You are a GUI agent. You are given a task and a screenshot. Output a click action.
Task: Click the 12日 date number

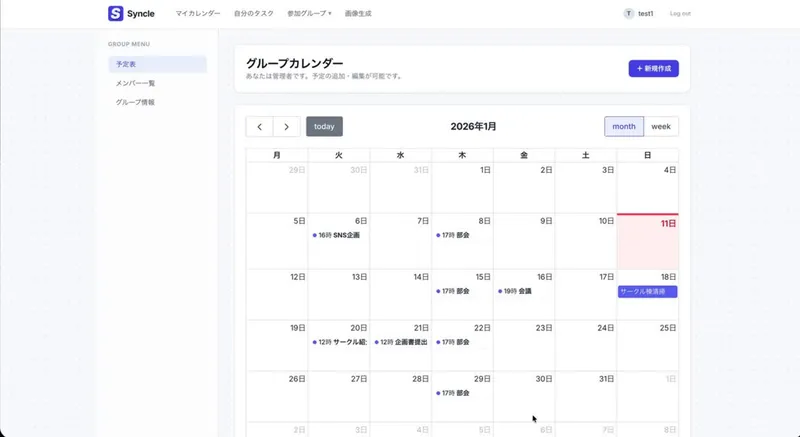point(297,277)
